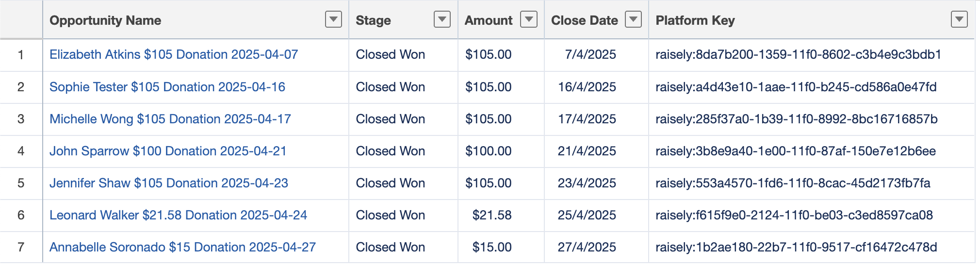Open Jennifer Shaw $105 Donation link
This screenshot has width=980, height=267.
click(x=169, y=183)
